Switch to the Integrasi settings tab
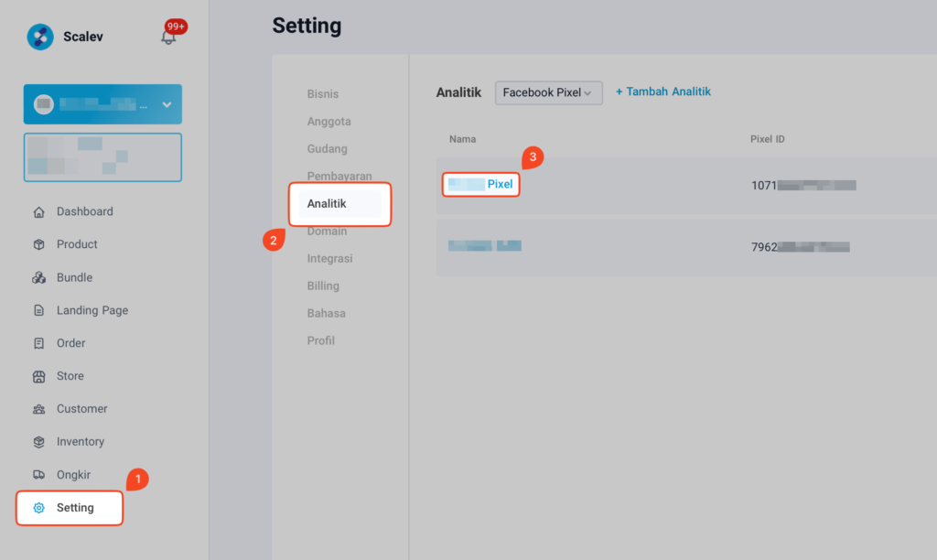937x560 pixels. [329, 259]
